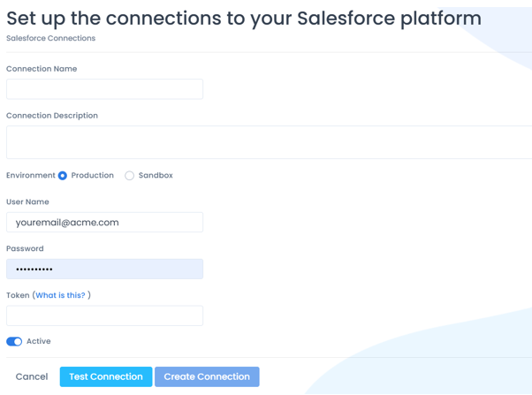This screenshot has width=532, height=395.
Task: Click the Password input field
Action: coord(104,270)
